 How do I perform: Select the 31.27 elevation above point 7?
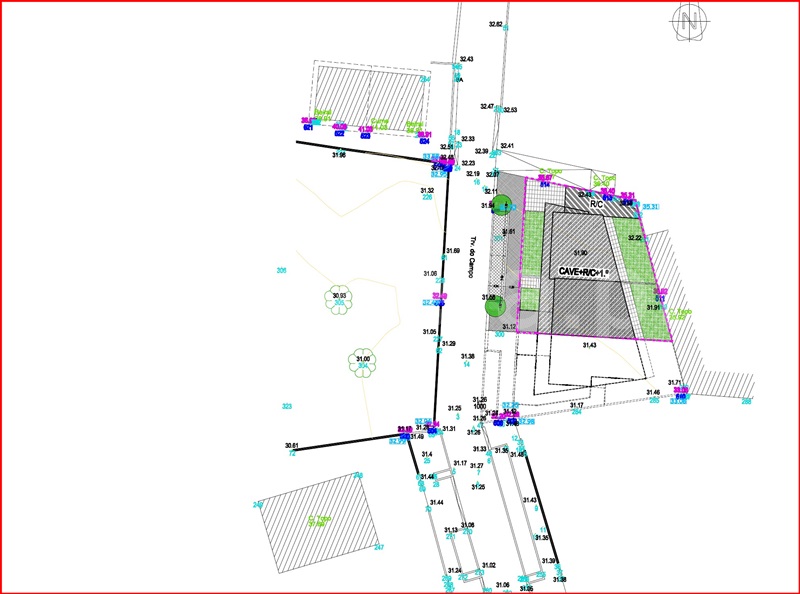[477, 466]
